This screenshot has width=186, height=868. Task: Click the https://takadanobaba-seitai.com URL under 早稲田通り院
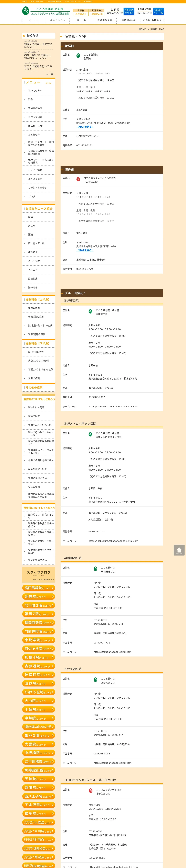pyautogui.click(x=112, y=652)
